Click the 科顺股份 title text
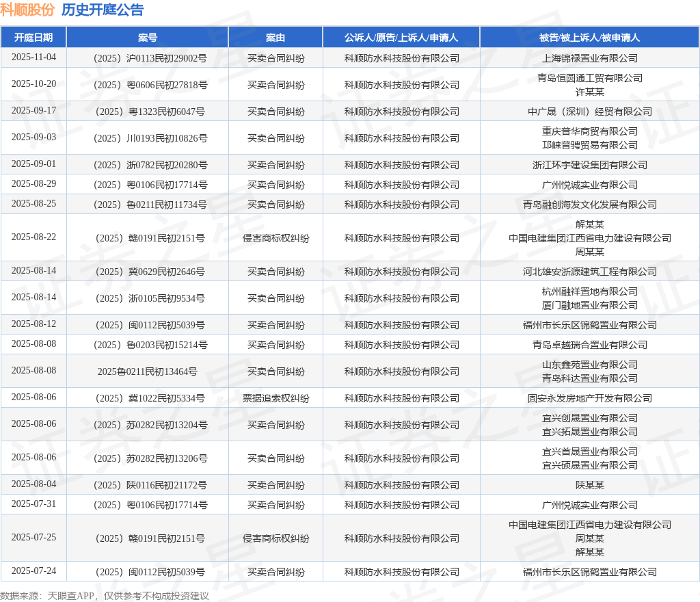Viewport: 700px width, 602px height. 27,10
